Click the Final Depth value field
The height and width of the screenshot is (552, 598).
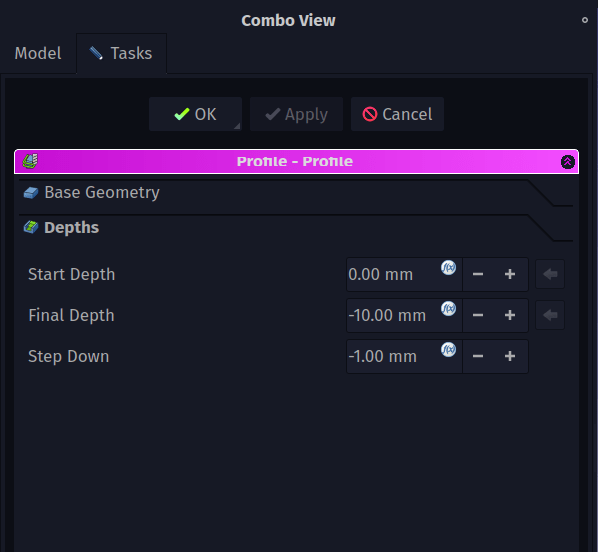click(404, 315)
